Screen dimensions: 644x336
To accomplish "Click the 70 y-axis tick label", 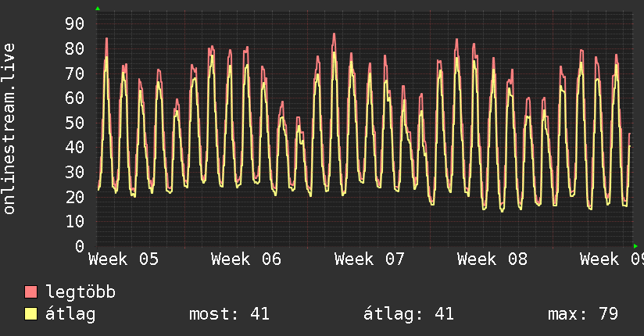I will [x=75, y=73].
